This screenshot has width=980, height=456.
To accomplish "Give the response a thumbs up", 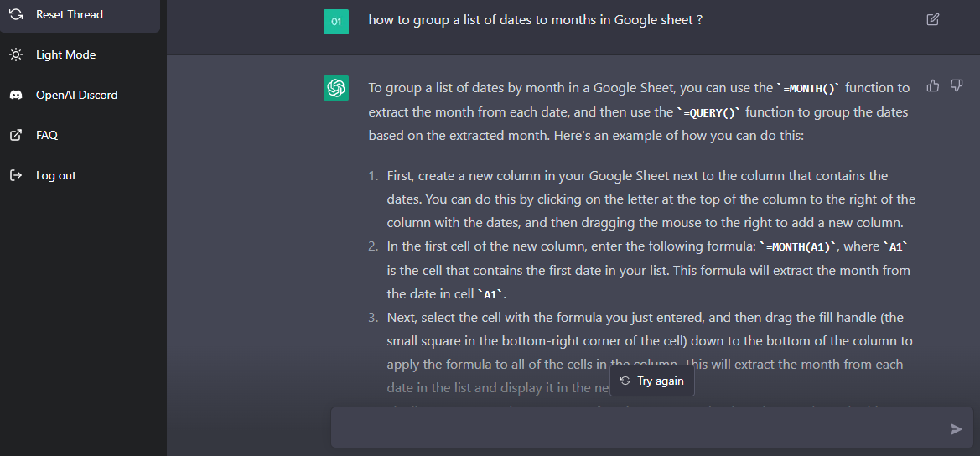I will tap(933, 85).
